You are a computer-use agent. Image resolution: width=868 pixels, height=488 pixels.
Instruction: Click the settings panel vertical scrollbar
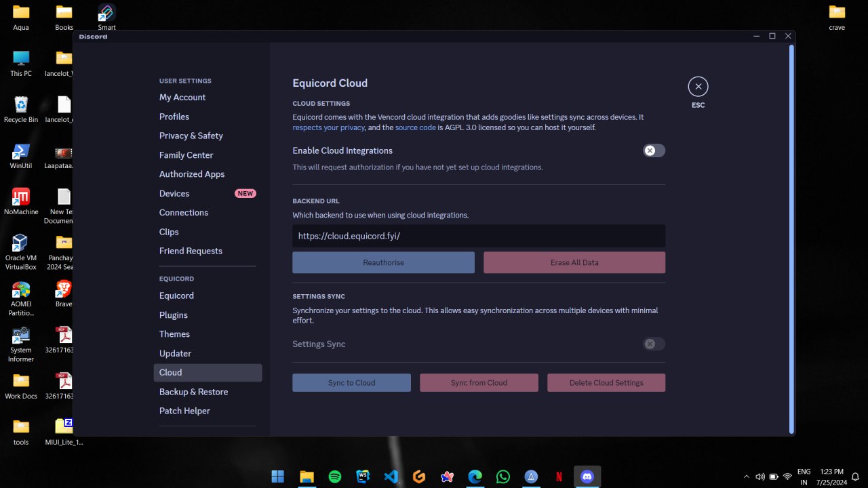791,239
